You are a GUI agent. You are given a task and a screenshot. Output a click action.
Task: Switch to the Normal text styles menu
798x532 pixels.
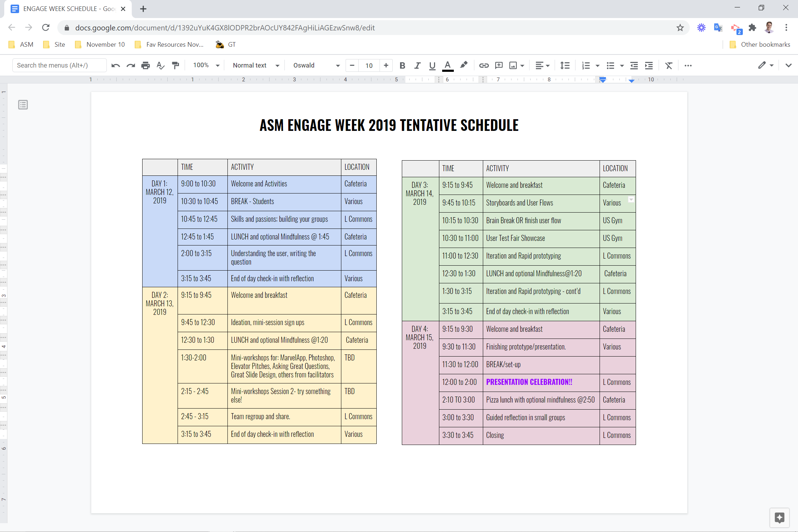pos(255,65)
